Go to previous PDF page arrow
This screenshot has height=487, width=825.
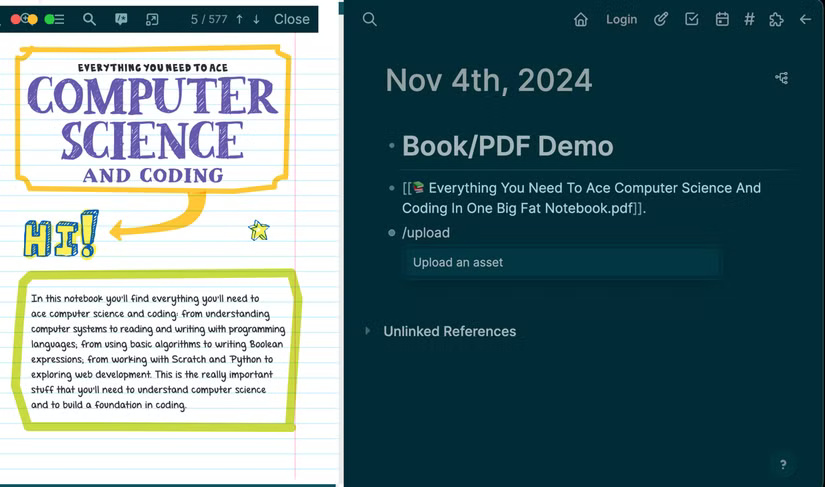tap(239, 19)
